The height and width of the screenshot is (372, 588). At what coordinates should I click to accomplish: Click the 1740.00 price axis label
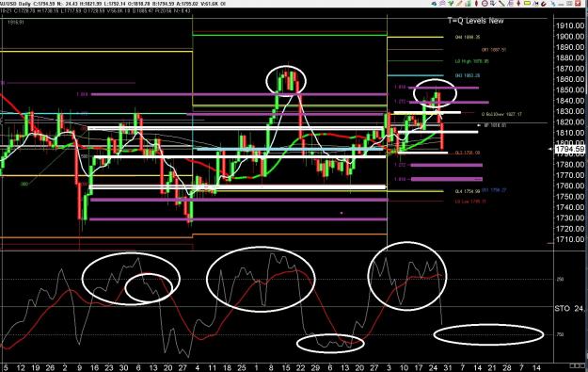pyautogui.click(x=569, y=207)
